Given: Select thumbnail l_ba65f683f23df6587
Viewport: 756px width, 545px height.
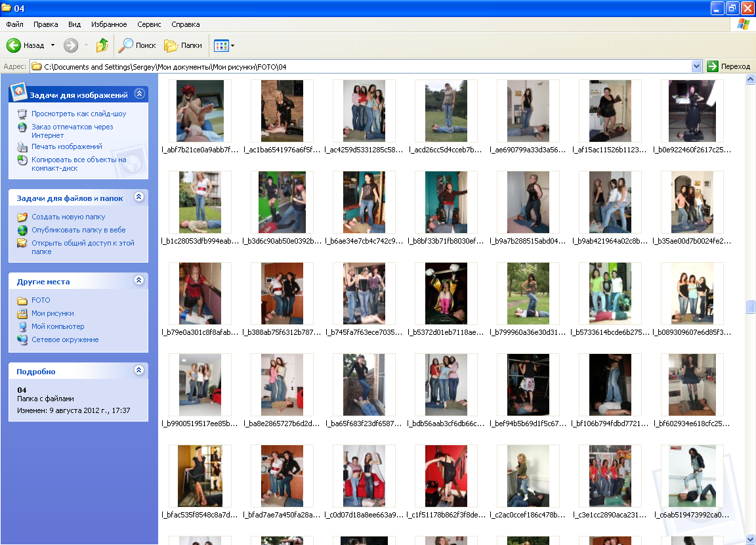Looking at the screenshot, I should [x=364, y=384].
